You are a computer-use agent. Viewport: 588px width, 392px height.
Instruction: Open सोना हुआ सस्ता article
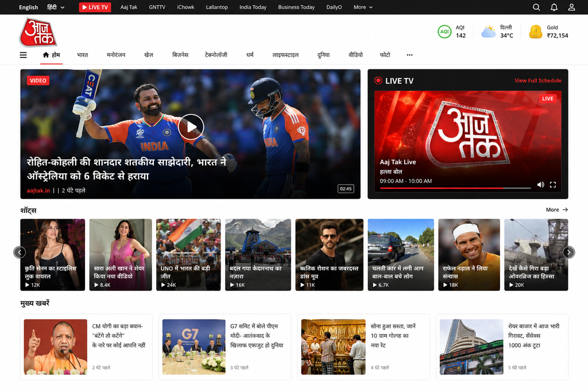coord(363,347)
